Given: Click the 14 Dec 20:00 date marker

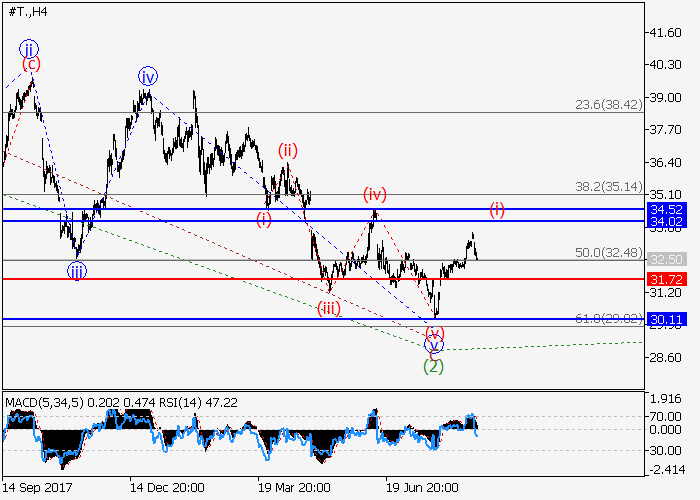Looking at the screenshot, I should click(x=168, y=487).
